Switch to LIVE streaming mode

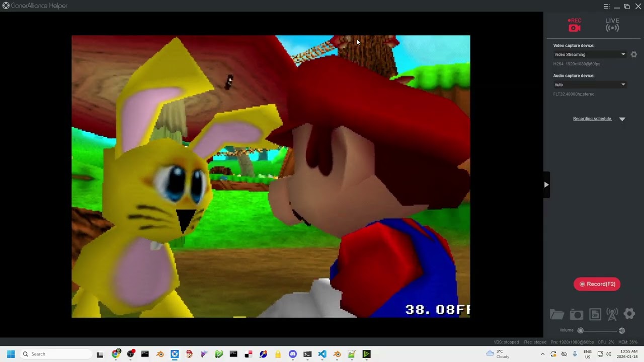tap(612, 25)
